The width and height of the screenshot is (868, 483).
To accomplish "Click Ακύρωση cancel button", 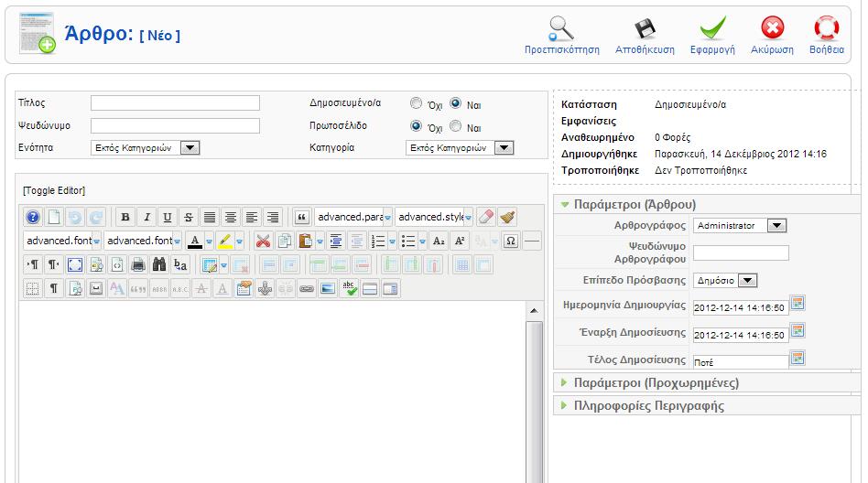I will (x=772, y=35).
